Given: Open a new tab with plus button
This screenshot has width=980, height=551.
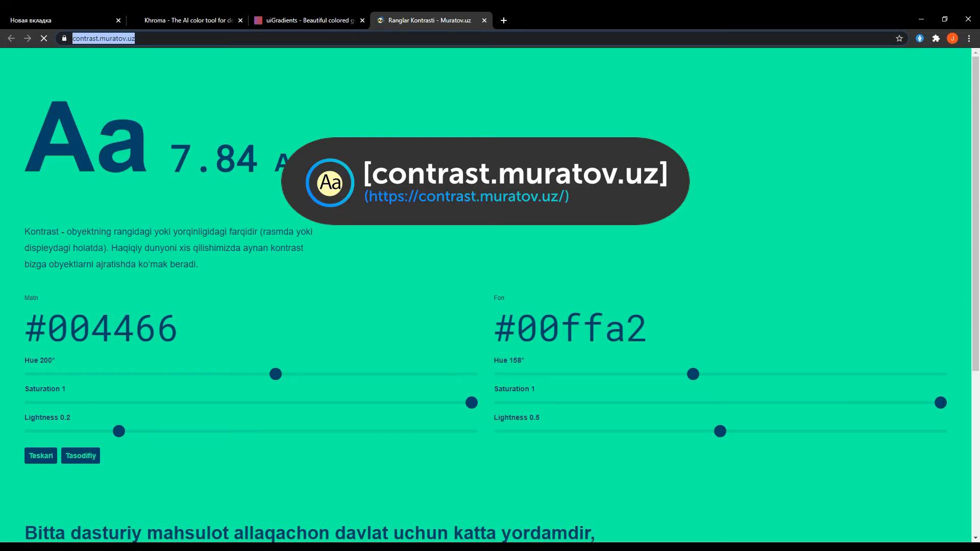Looking at the screenshot, I should tap(504, 20).
